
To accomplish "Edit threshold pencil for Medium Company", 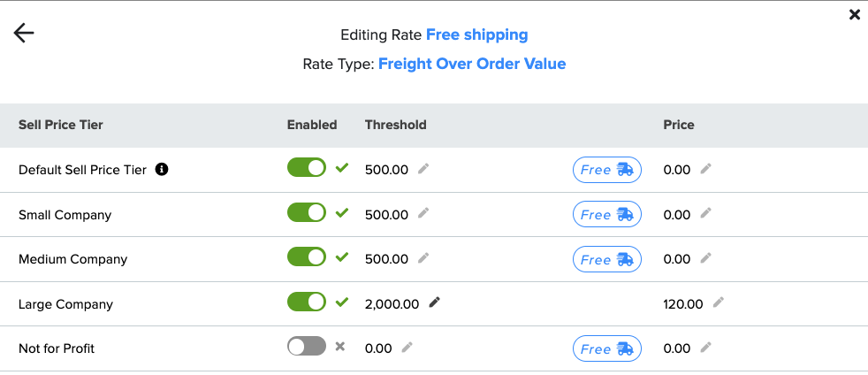I will [x=423, y=257].
